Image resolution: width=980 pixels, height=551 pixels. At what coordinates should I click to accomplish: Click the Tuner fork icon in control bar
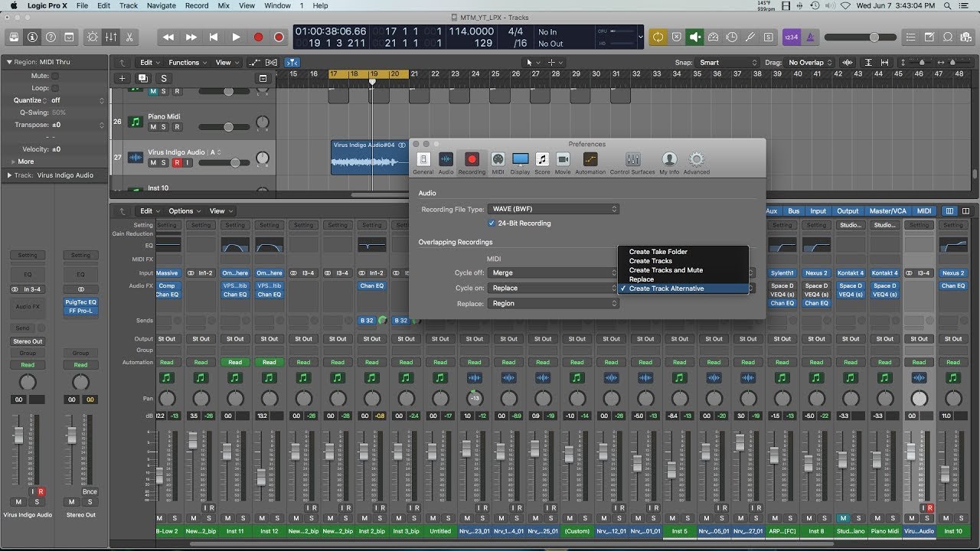[750, 37]
